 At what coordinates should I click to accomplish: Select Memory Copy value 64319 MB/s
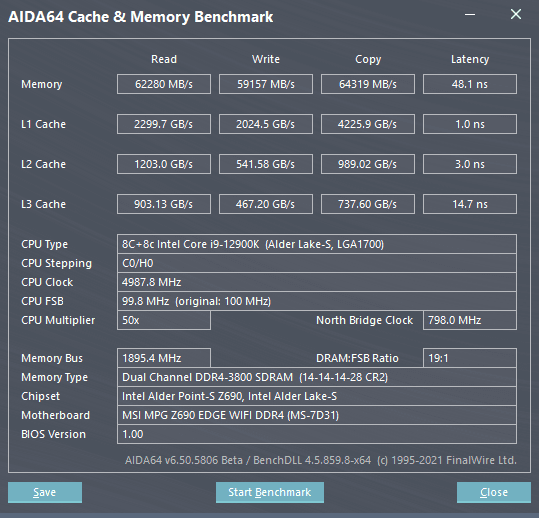coord(368,84)
